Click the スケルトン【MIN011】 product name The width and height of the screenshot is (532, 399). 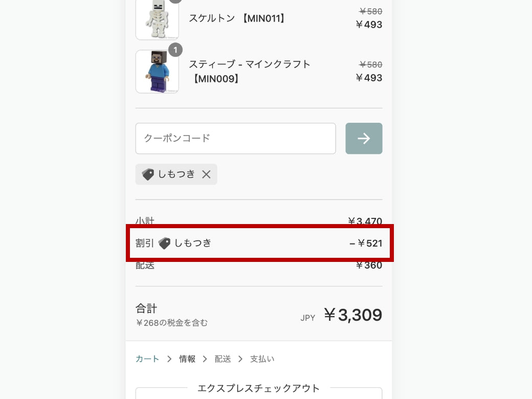[x=238, y=18]
